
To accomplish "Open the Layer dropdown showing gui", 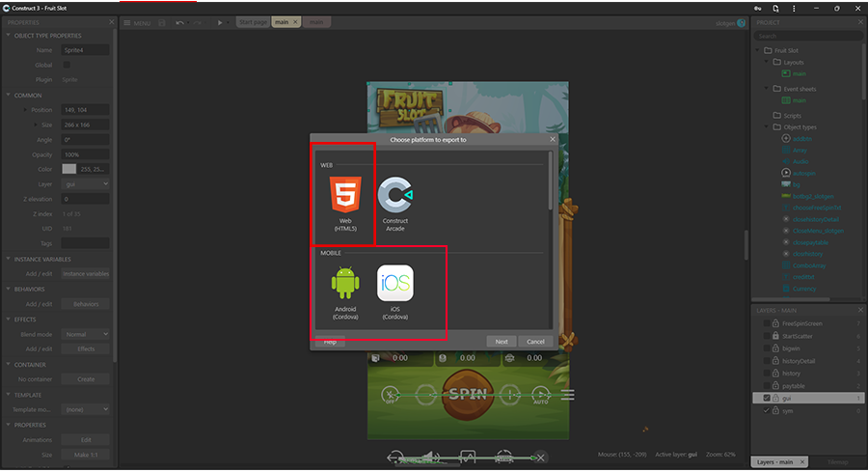I will [85, 183].
